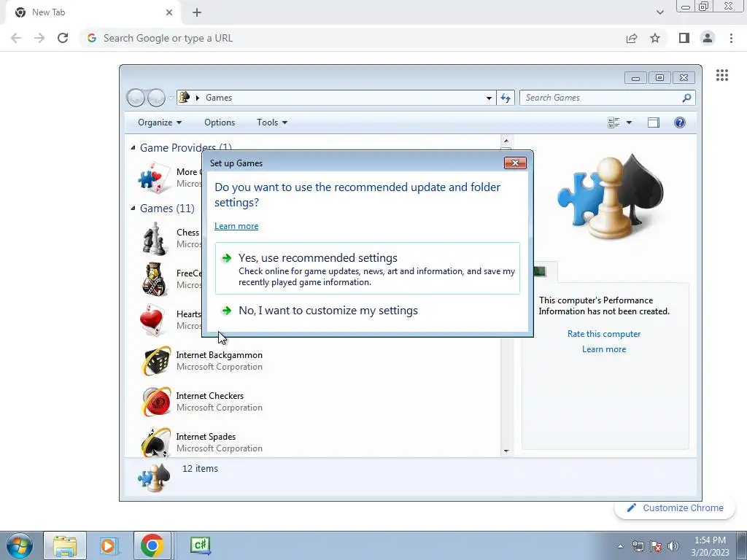This screenshot has width=747, height=560.
Task: Click the search magnifier in Search Games
Action: [686, 98]
